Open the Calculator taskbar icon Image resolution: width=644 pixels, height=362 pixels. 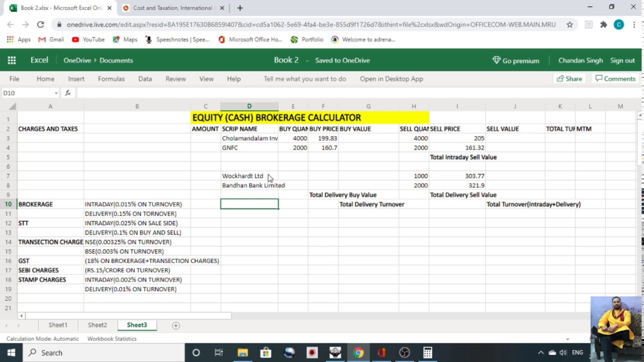[x=428, y=352]
